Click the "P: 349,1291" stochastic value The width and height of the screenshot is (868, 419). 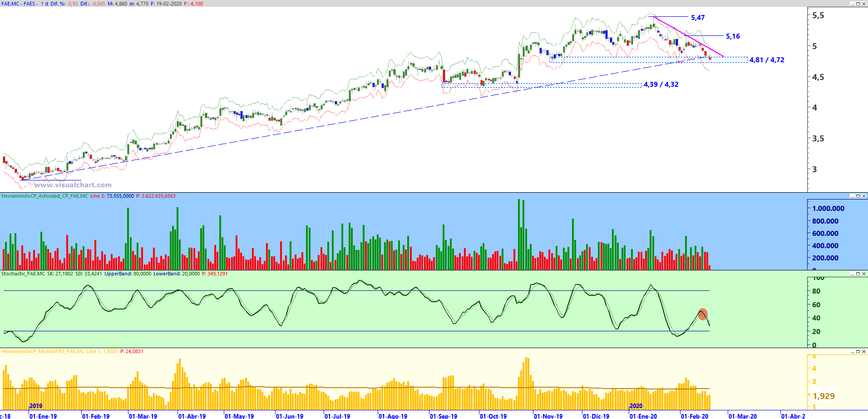pos(215,274)
